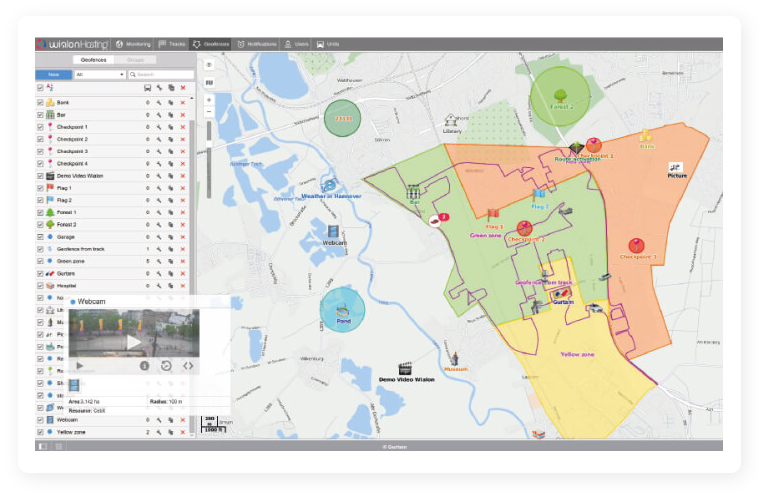The width and height of the screenshot is (772, 494).
Task: Toggle the Demo Video Wialon checkbox
Action: (x=40, y=176)
